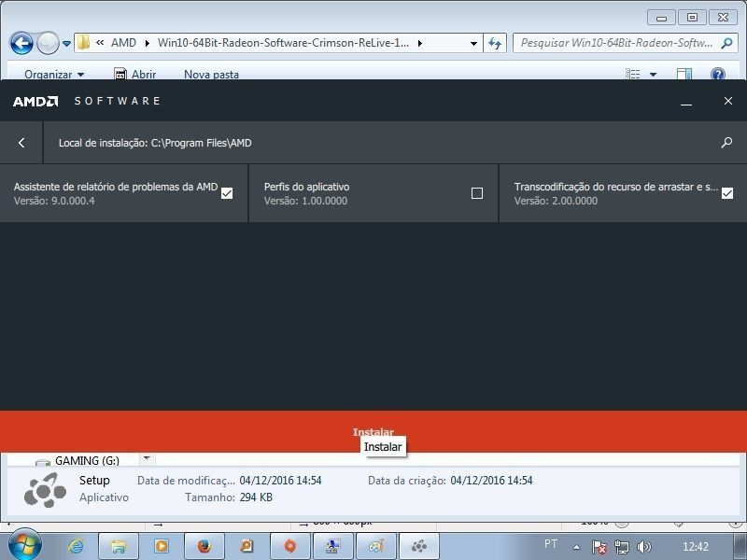Open Windows Explorer from taskbar
Viewport: 747px width, 560px height.
tap(119, 546)
